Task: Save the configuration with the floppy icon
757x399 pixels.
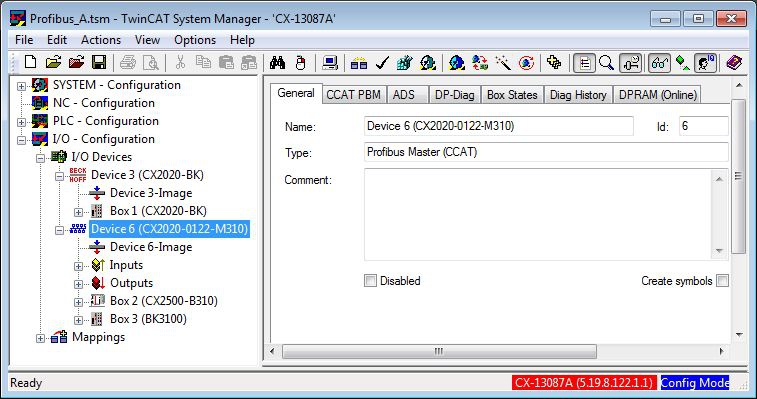Action: 99,62
